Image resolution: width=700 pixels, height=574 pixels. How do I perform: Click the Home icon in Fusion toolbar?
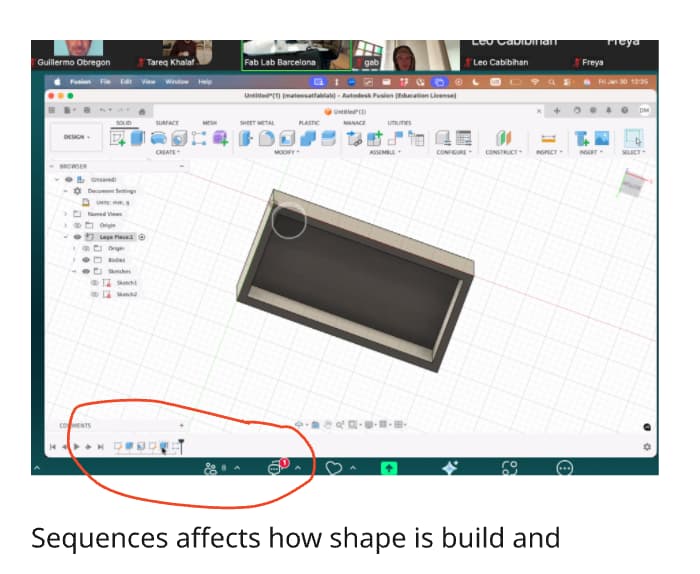click(x=142, y=111)
